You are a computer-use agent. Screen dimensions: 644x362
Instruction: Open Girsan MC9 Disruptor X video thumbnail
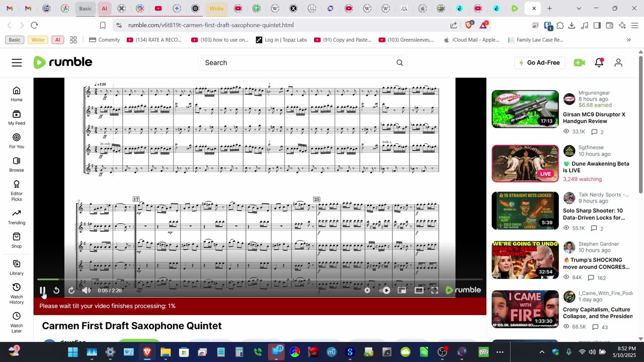(x=525, y=109)
